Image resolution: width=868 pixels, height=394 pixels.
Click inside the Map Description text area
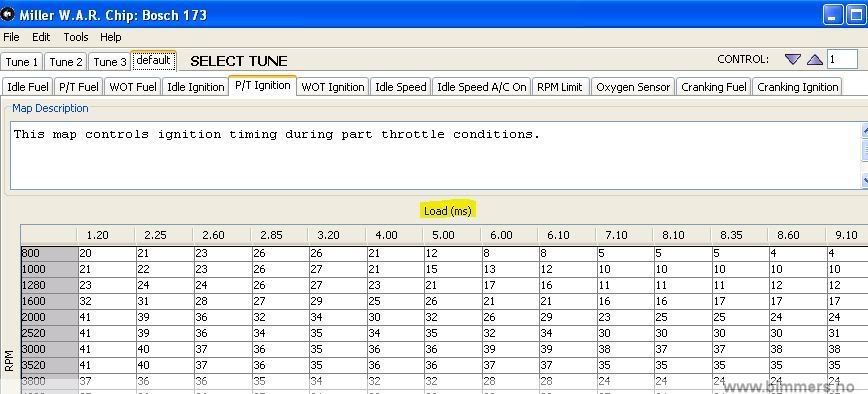[435, 155]
